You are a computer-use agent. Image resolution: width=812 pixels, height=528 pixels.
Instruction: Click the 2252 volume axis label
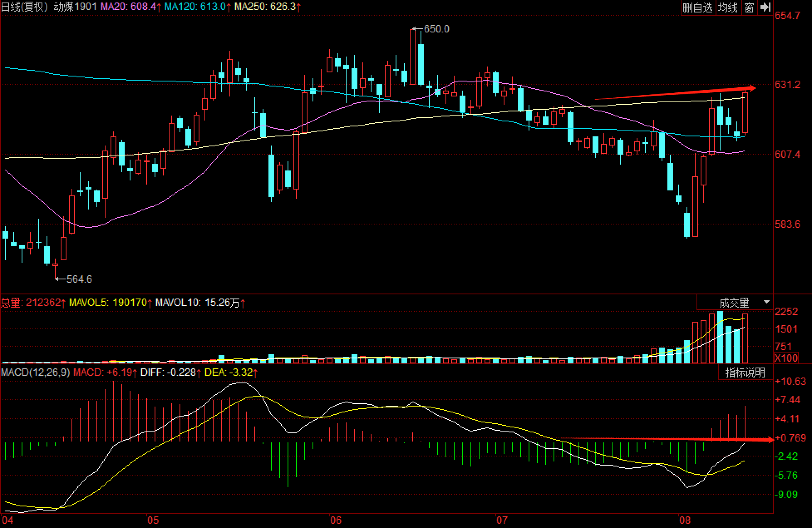click(x=787, y=312)
